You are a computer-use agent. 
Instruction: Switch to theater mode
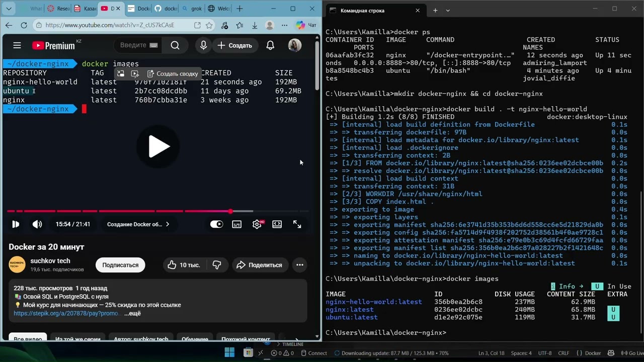point(277,224)
